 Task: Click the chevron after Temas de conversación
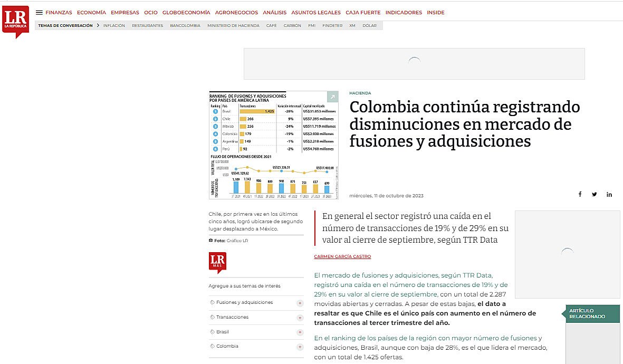pos(98,25)
